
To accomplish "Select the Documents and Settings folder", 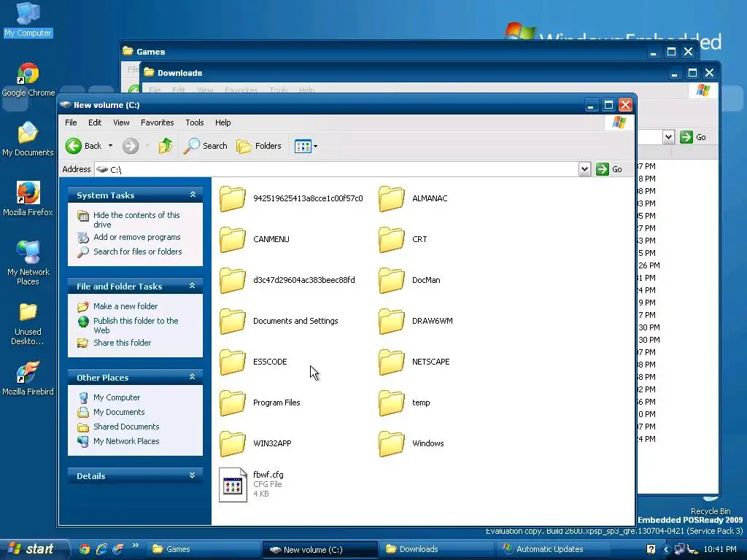I will 233,321.
